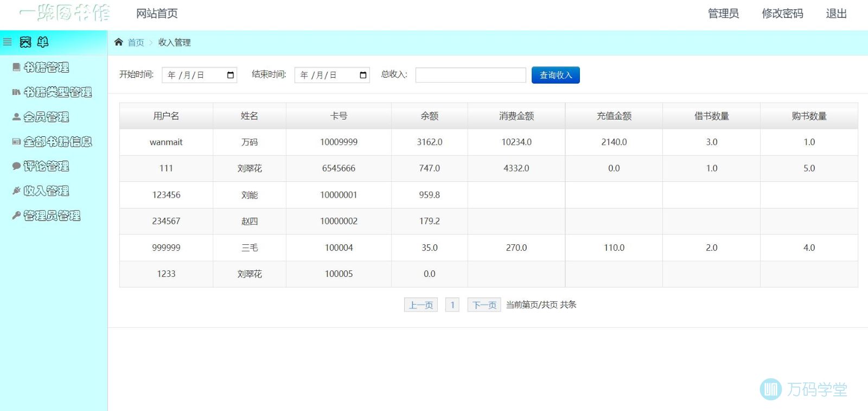Click the library icon beside 书籍类型管理
This screenshot has width=868, height=411.
pyautogui.click(x=17, y=92)
